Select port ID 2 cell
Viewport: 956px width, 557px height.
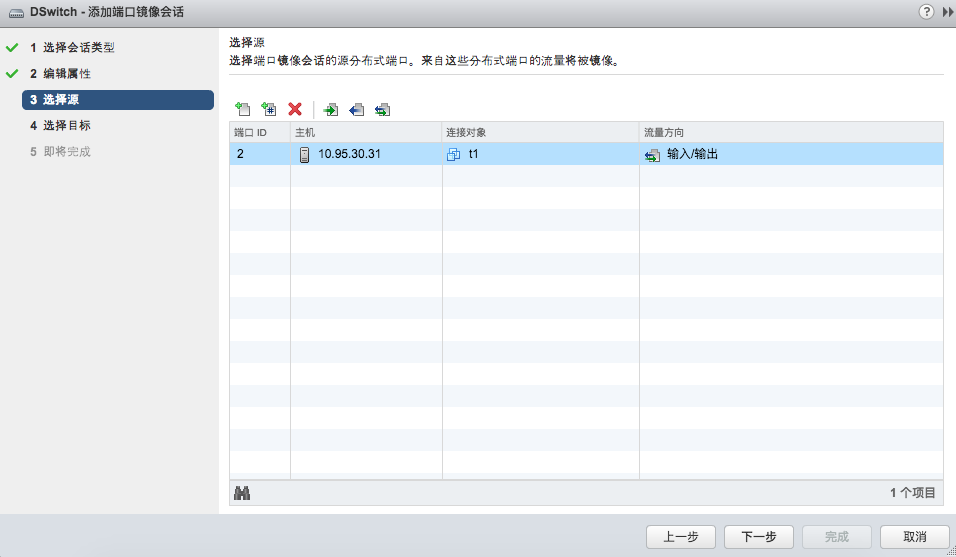(260, 154)
